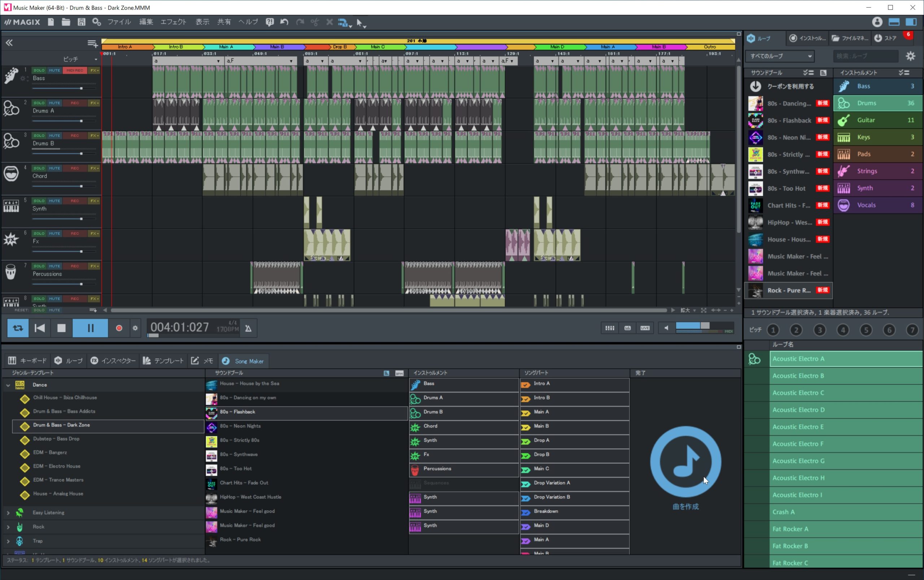Select Vocals in the instrument list
Image resolution: width=924 pixels, height=580 pixels.
pos(877,205)
